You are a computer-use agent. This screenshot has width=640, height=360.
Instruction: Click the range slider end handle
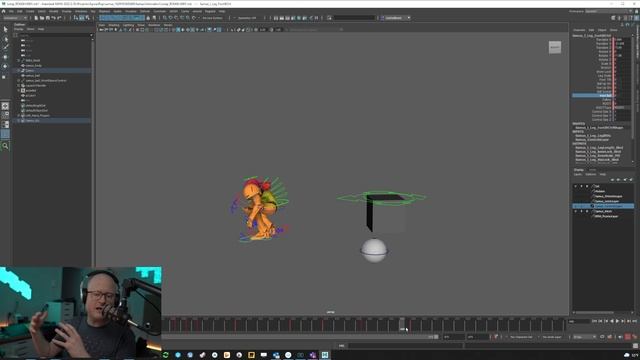pos(436,337)
